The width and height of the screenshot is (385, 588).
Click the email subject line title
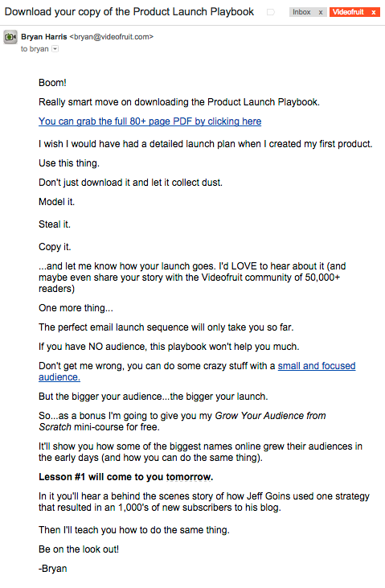tap(129, 12)
